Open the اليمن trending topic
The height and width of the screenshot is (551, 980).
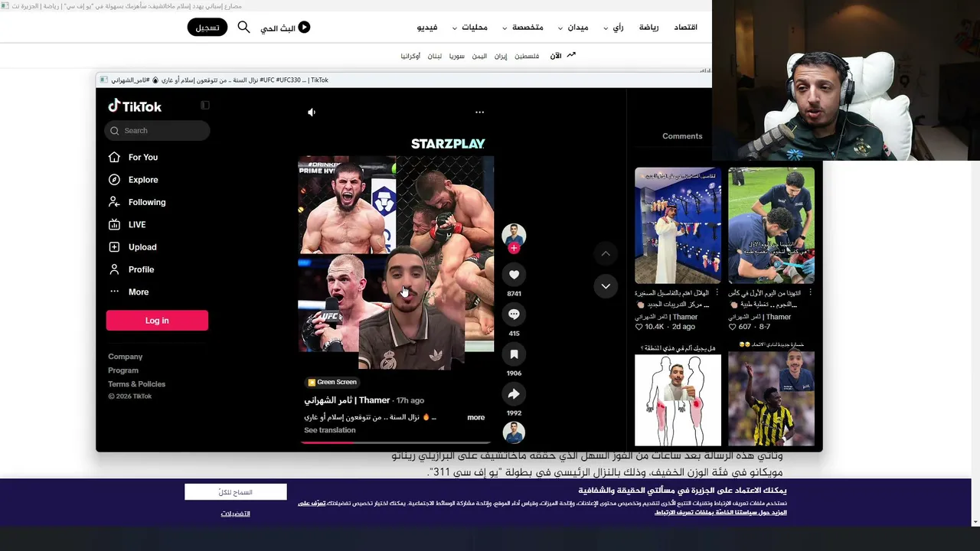pos(479,56)
